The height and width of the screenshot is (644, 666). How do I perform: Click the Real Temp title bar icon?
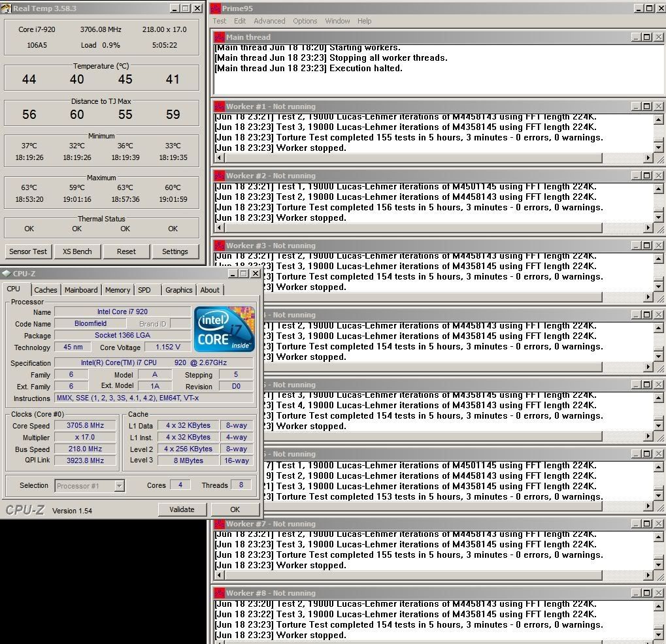coord(6,8)
